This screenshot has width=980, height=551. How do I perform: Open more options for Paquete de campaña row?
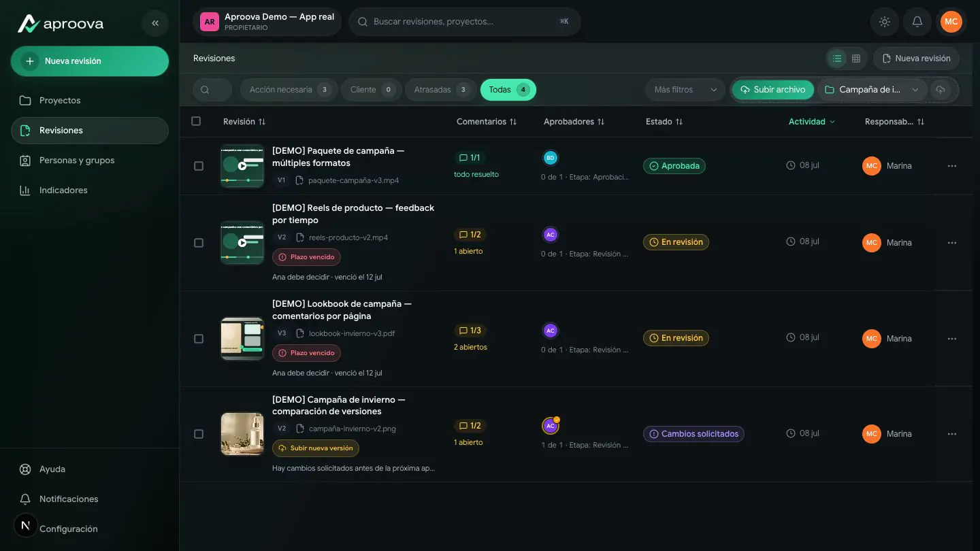click(952, 166)
